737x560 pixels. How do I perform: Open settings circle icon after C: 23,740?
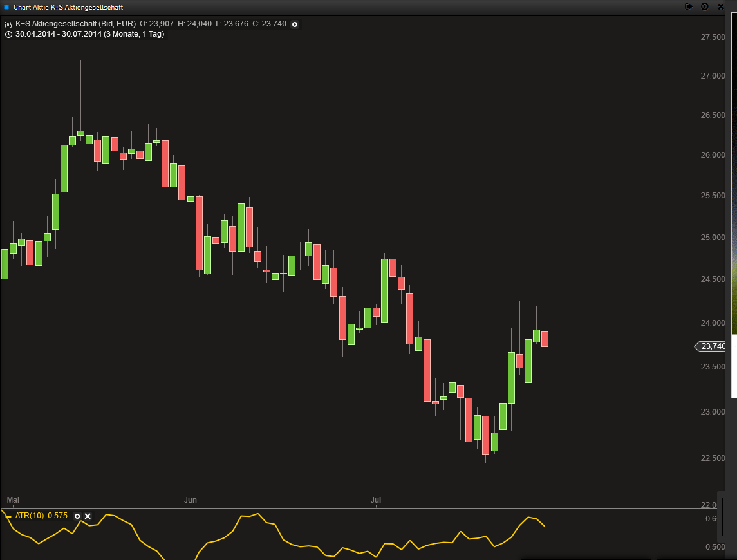coord(295,24)
